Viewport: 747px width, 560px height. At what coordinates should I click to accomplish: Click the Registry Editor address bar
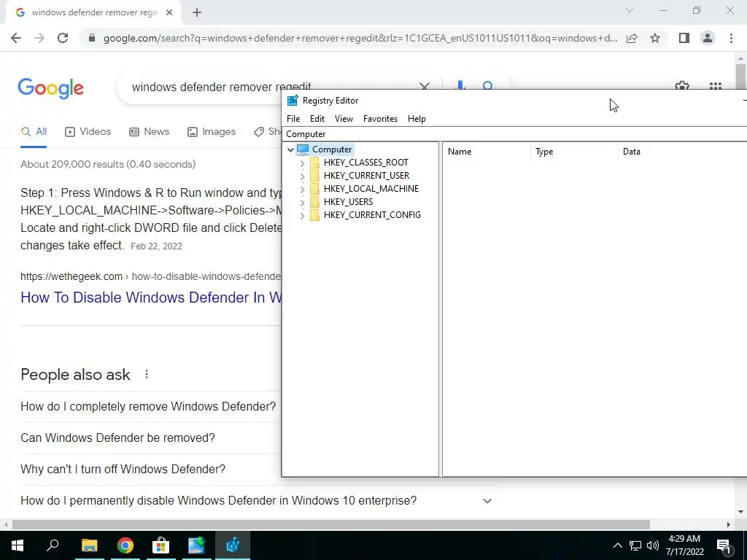(x=516, y=134)
